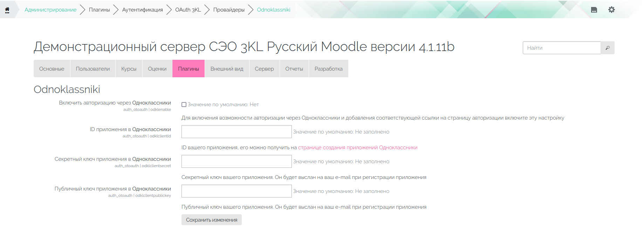Open the Аутентификация breadcrumb
Image resolution: width=644 pixels, height=229 pixels.
pyautogui.click(x=143, y=10)
